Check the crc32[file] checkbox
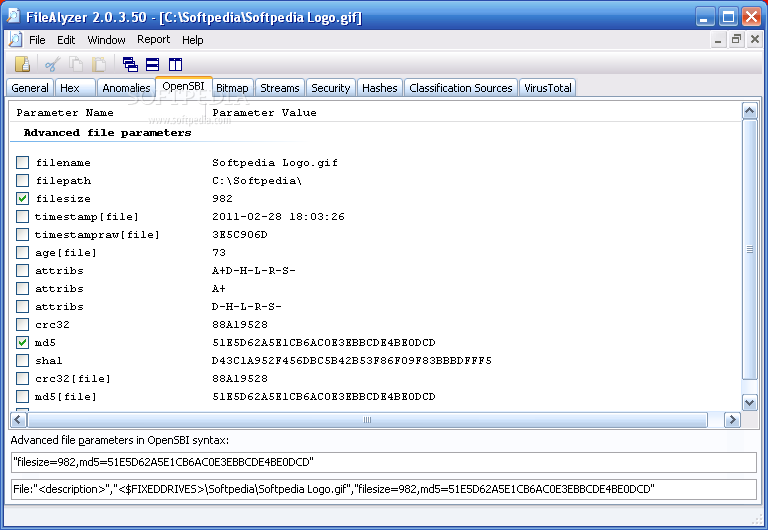The height and width of the screenshot is (530, 768). point(23,378)
